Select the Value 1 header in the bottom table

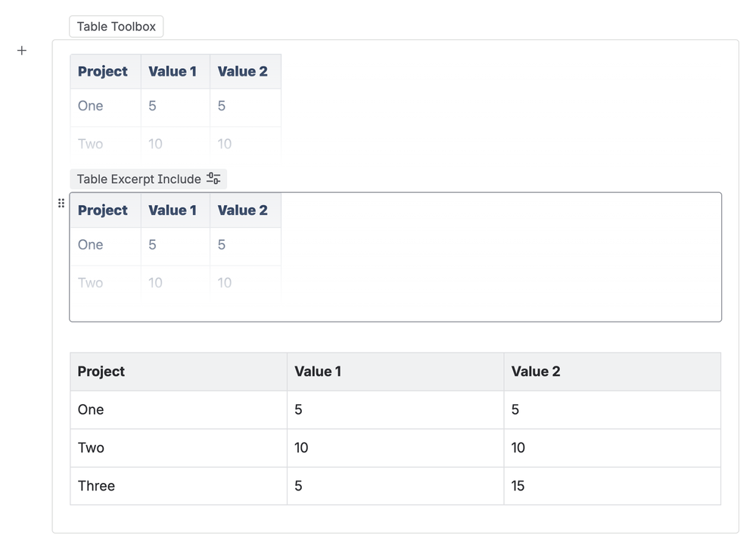[318, 372]
